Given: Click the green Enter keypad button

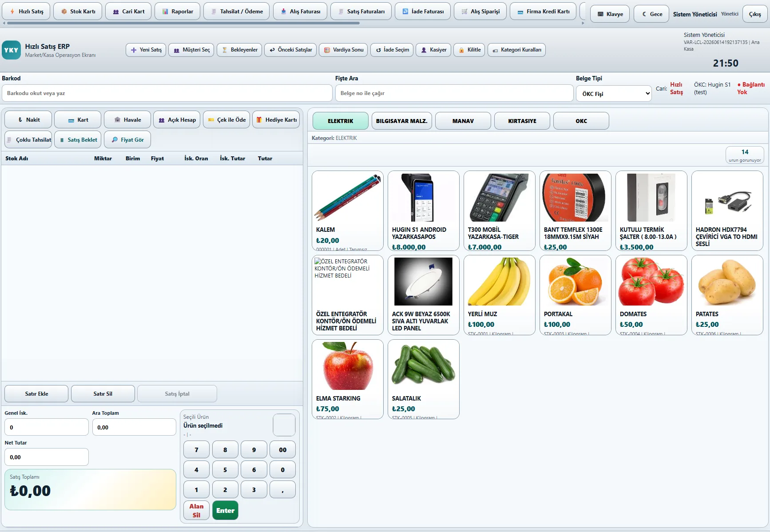Looking at the screenshot, I should click(x=225, y=510).
